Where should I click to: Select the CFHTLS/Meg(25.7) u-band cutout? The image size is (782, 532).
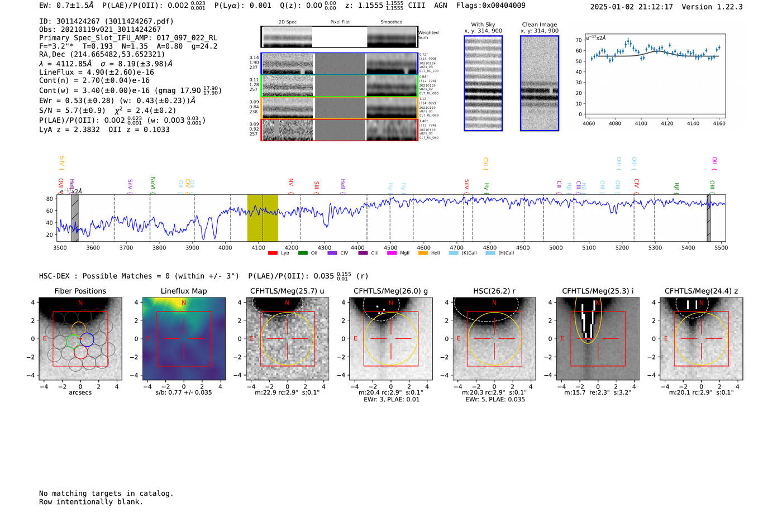click(x=287, y=339)
